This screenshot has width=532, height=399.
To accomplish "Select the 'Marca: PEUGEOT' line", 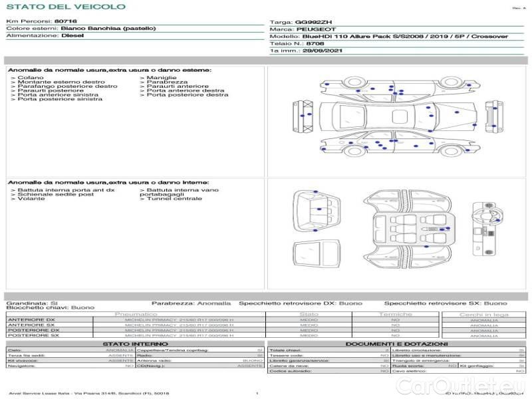I will click(303, 29).
